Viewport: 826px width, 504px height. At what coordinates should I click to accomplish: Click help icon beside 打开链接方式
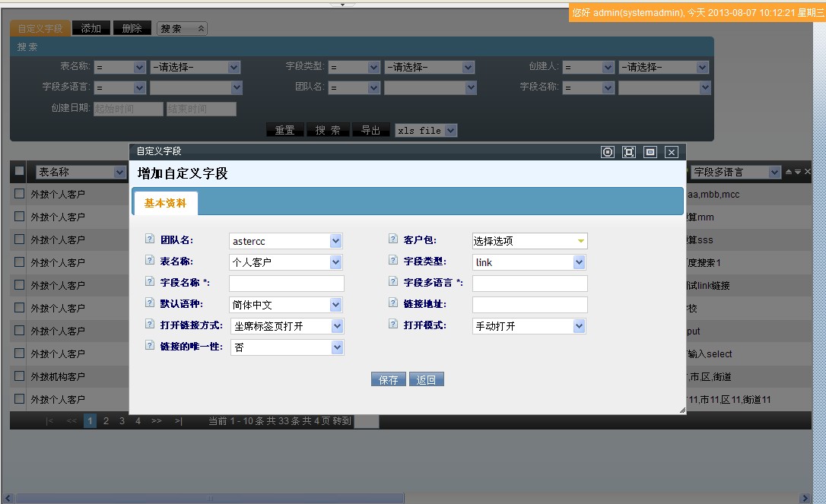149,324
